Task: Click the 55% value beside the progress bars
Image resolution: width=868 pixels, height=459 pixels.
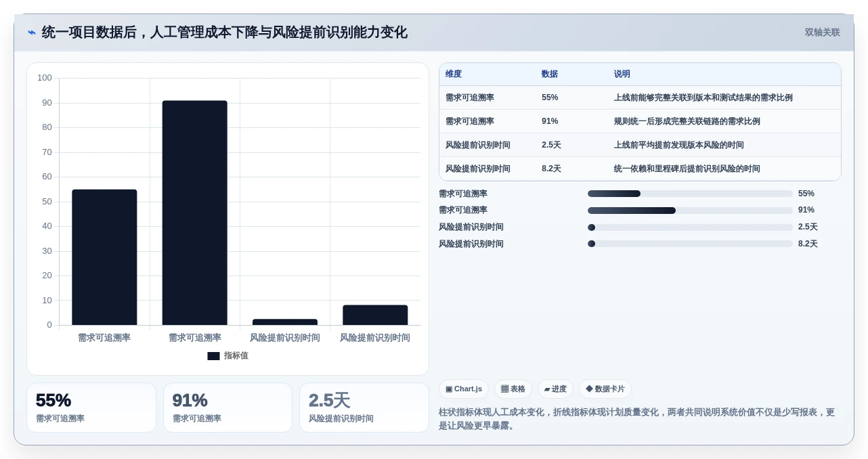Action: (806, 194)
